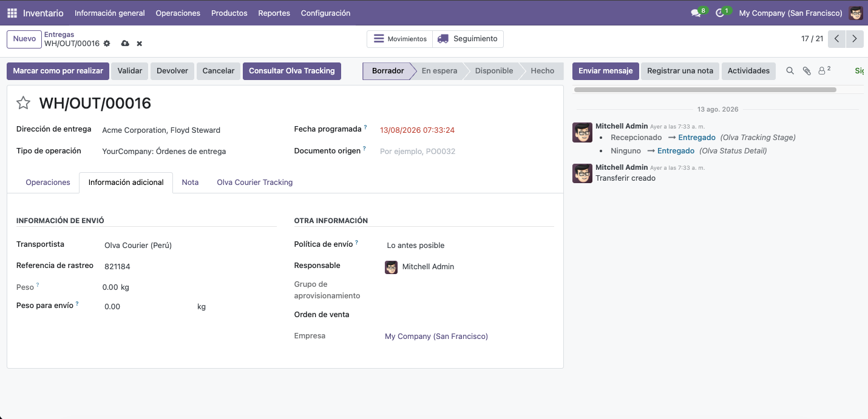Click the Nuevo button
This screenshot has width=868, height=419.
click(x=24, y=39)
